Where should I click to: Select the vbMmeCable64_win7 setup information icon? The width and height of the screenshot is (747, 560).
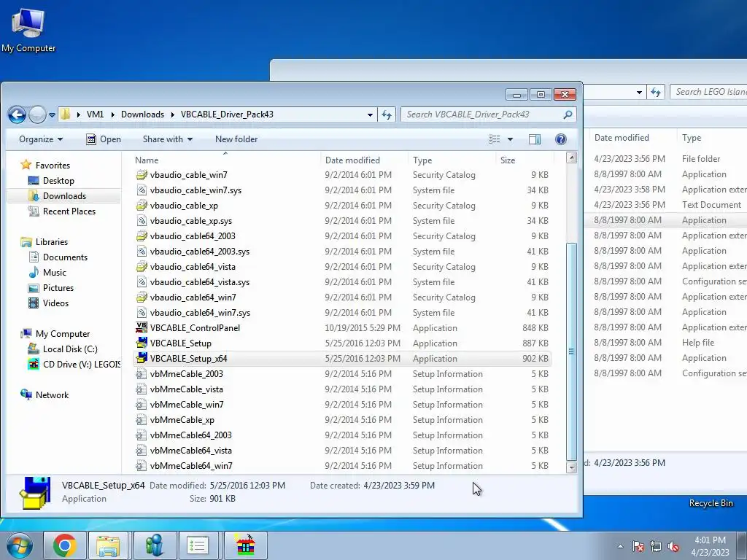click(142, 466)
